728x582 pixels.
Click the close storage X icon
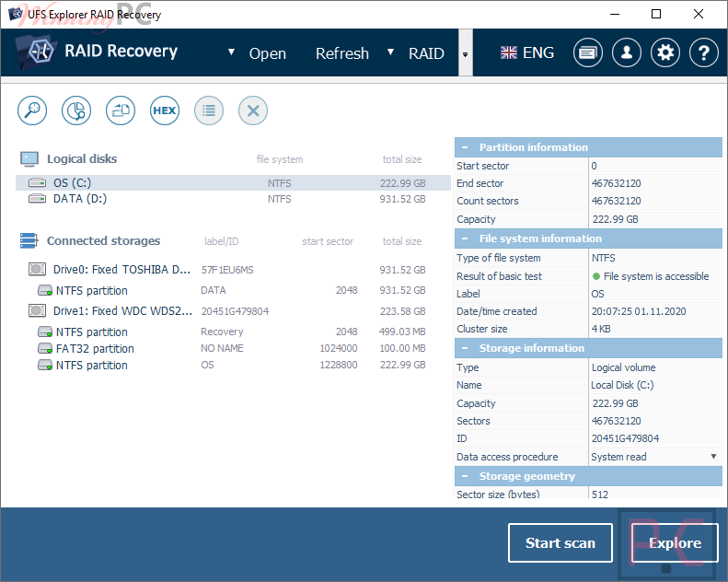coord(252,111)
